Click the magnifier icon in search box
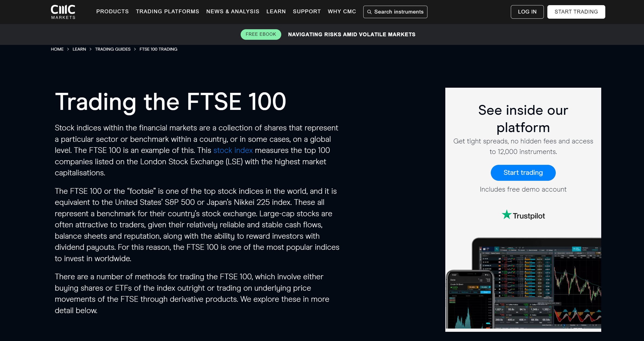This screenshot has width=644, height=341. click(369, 12)
